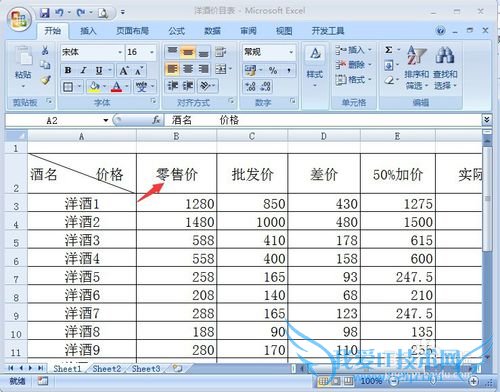500x392 pixels.
Task: Open the 粘贴 paste options arrow
Action: (23, 86)
